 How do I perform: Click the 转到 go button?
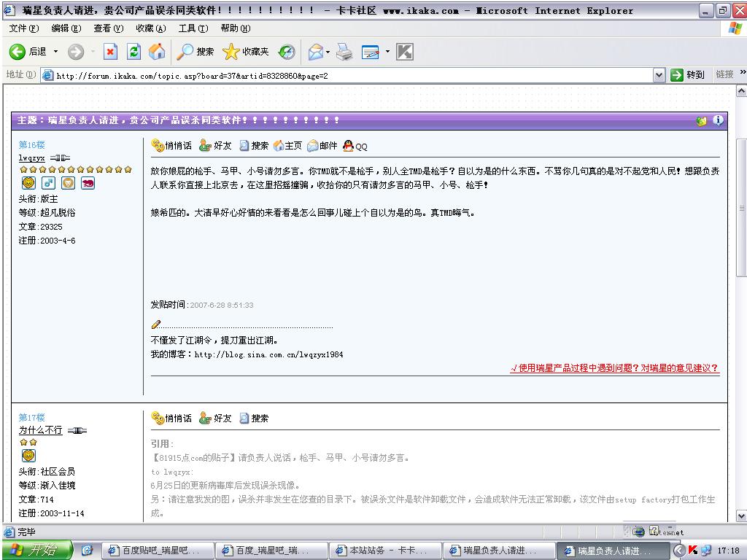tap(687, 75)
